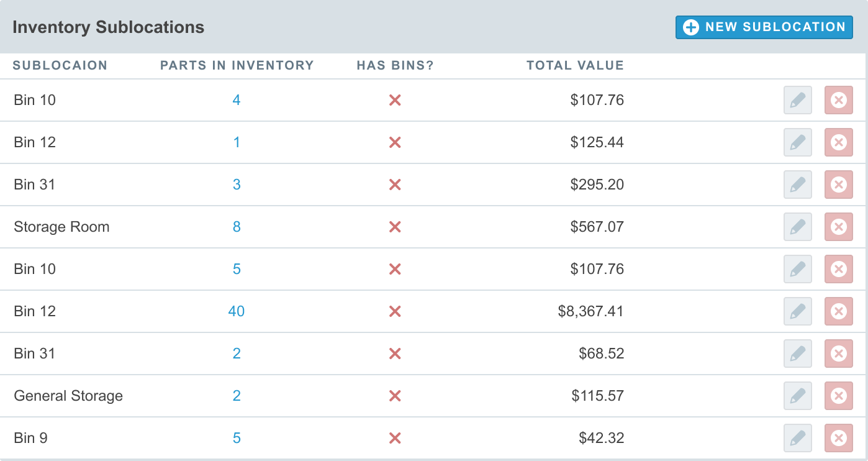Toggle bins status for Bin 9
Image resolution: width=868 pixels, height=461 pixels.
pyautogui.click(x=395, y=438)
